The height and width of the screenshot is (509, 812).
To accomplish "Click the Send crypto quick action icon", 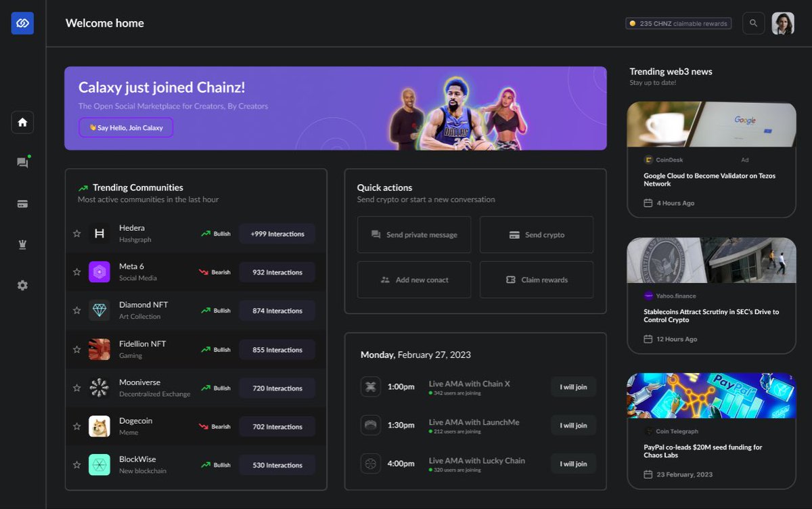I will 515,234.
